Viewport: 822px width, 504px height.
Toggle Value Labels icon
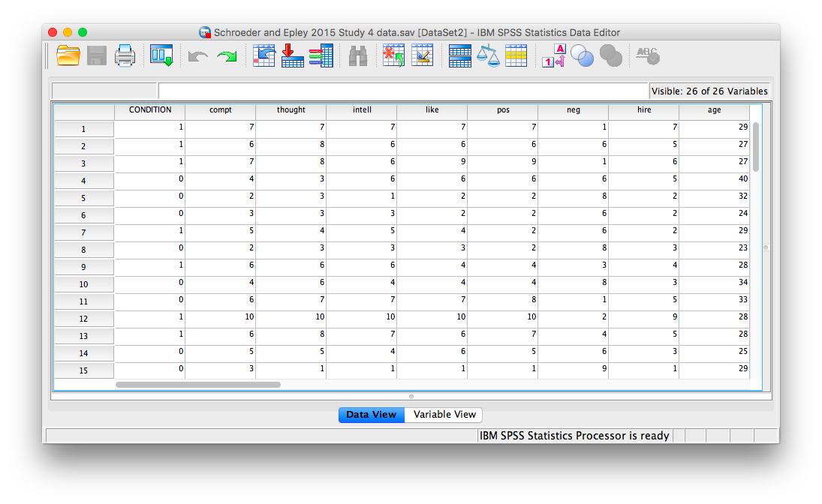pos(553,55)
